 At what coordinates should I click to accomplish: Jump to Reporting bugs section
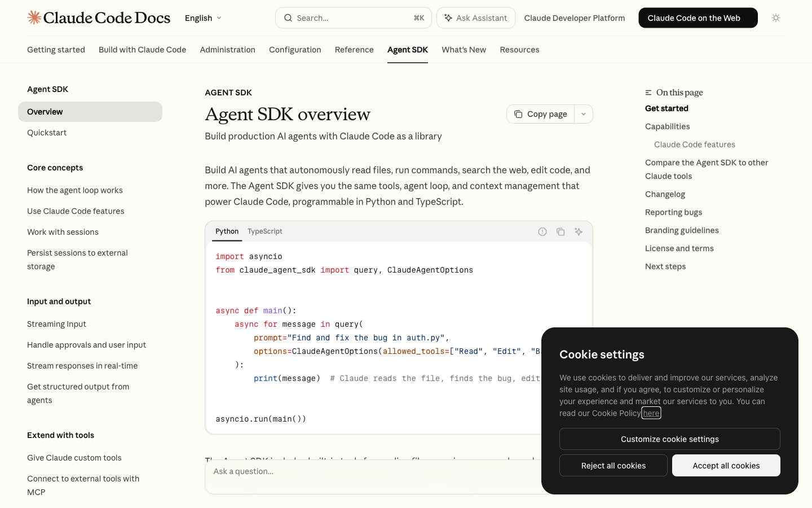point(673,212)
